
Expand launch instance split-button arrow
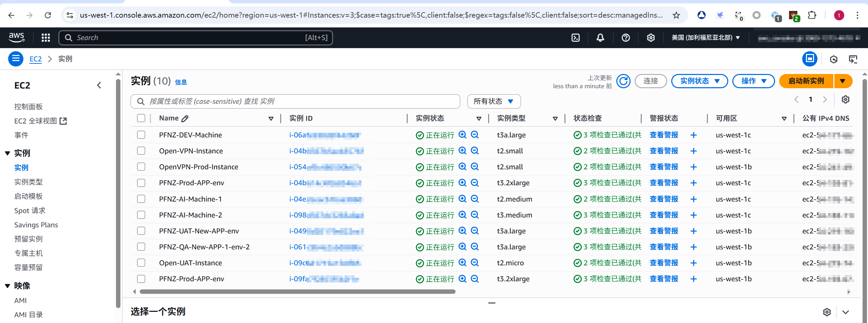click(x=843, y=81)
